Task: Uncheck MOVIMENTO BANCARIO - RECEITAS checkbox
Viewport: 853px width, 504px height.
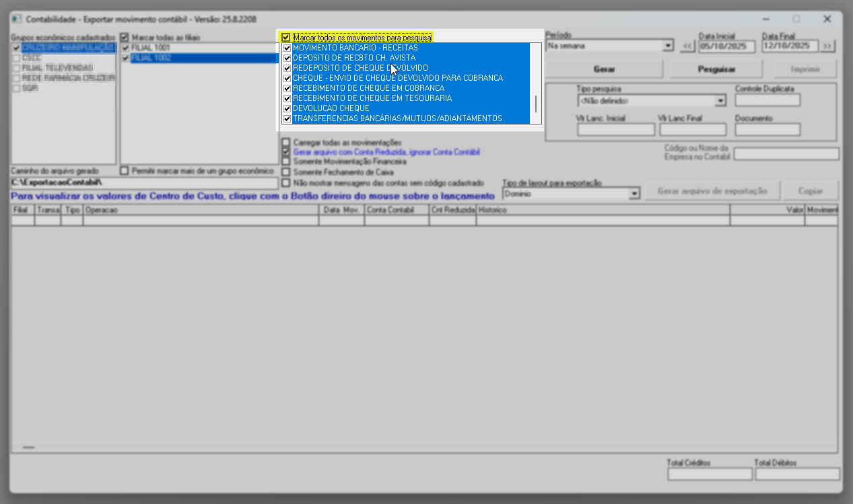Action: click(x=287, y=48)
